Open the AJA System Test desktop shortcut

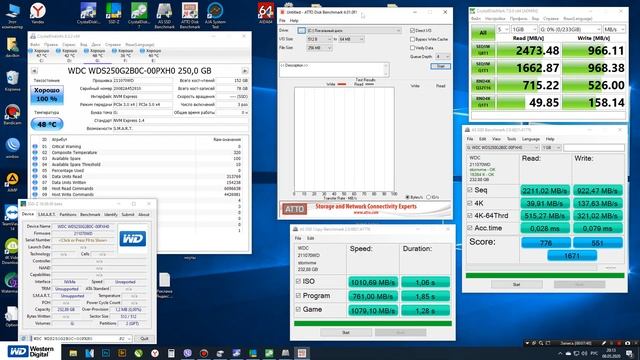(x=215, y=16)
